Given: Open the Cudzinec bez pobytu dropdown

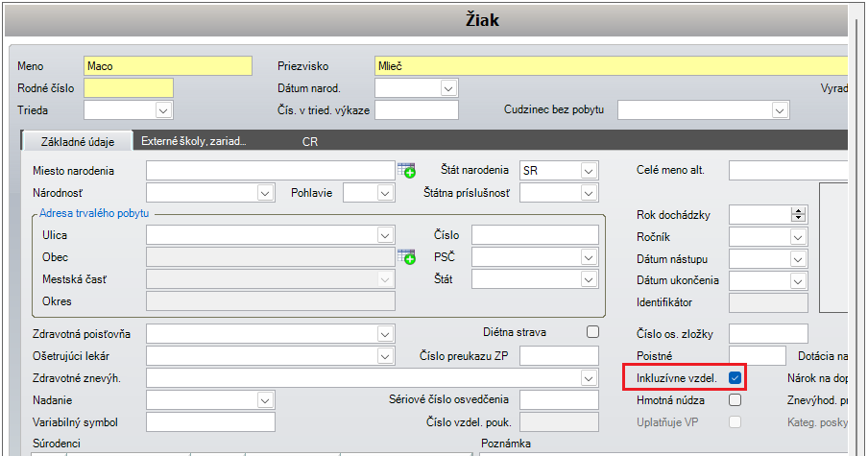Looking at the screenshot, I should [x=780, y=110].
